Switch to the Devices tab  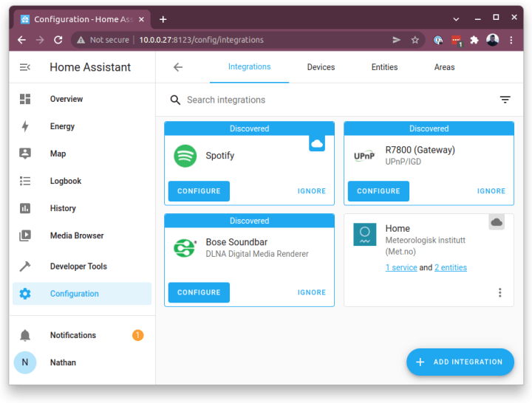point(321,67)
